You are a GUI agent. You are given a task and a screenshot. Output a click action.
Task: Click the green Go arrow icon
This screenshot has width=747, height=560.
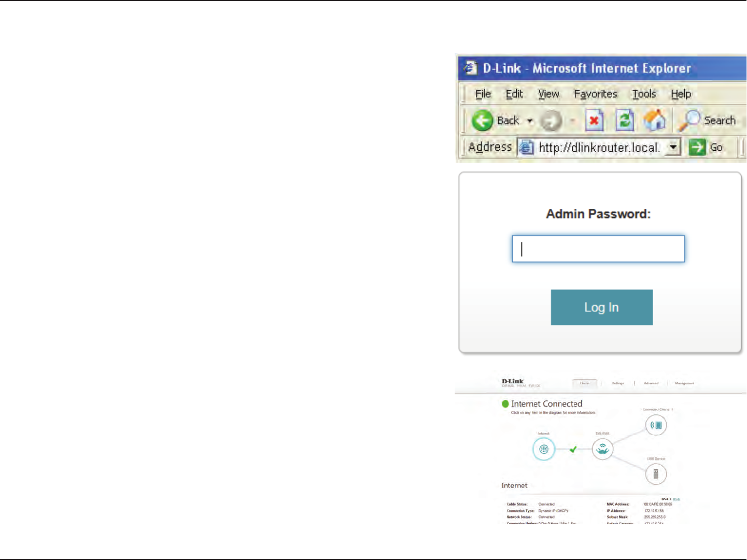coord(697,147)
